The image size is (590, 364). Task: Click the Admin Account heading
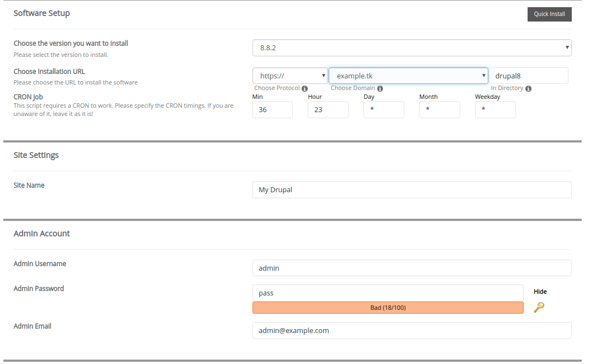tap(42, 234)
